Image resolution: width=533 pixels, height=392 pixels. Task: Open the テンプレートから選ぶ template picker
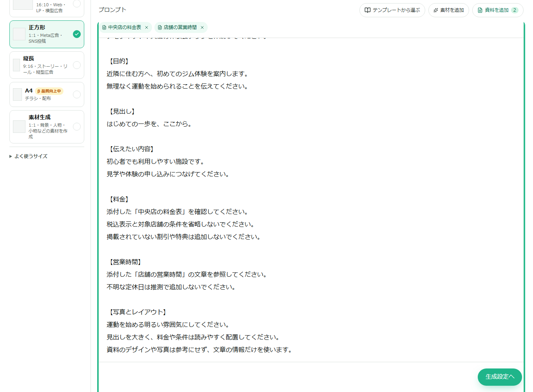(x=392, y=10)
